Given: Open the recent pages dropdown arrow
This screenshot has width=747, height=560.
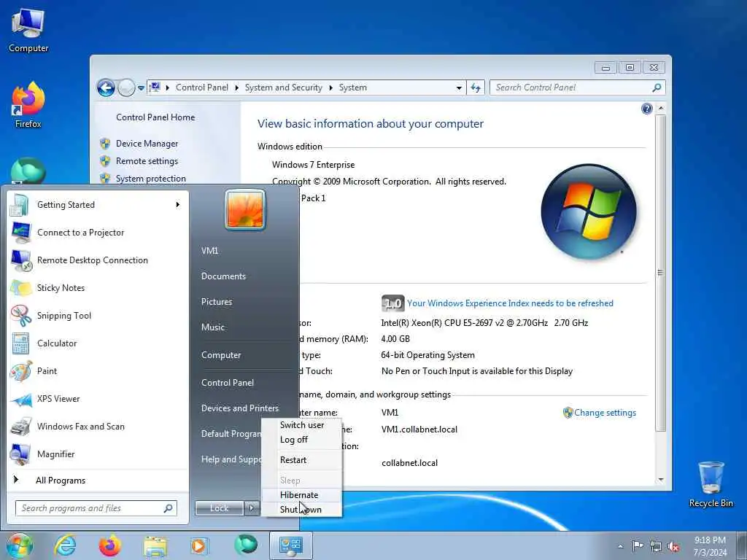Looking at the screenshot, I should pyautogui.click(x=141, y=87).
